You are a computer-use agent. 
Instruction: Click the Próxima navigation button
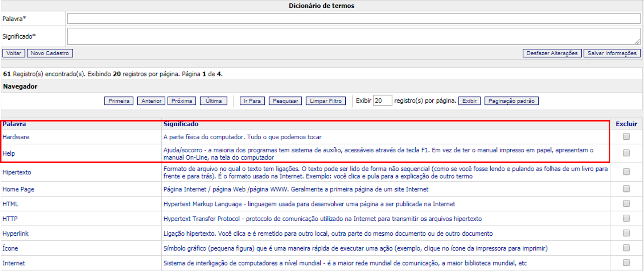(181, 101)
